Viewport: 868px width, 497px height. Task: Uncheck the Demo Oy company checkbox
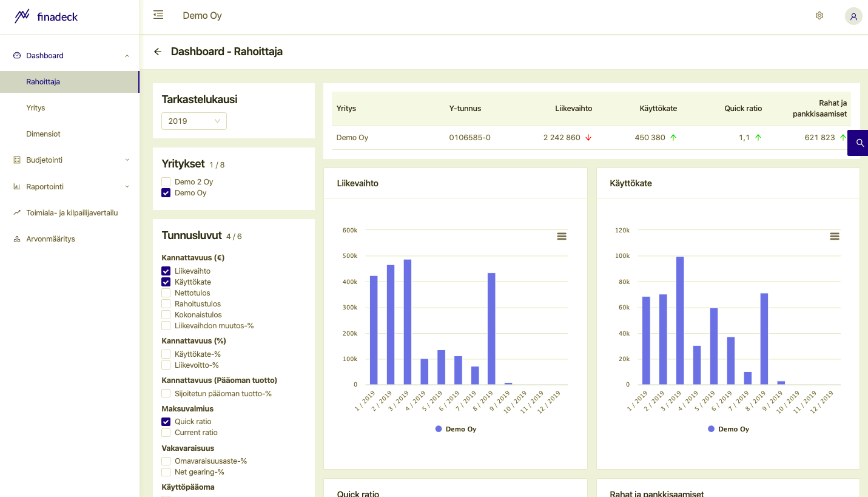(x=166, y=193)
